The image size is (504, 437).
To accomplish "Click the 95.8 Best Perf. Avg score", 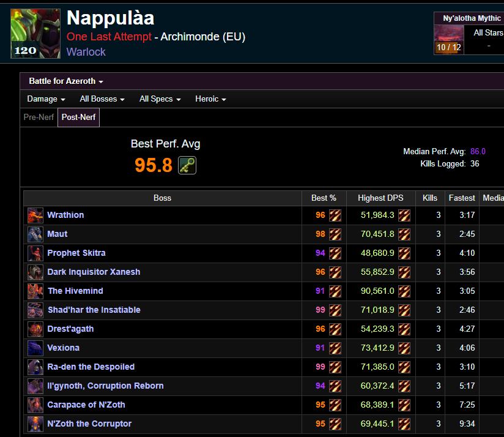I will [154, 165].
